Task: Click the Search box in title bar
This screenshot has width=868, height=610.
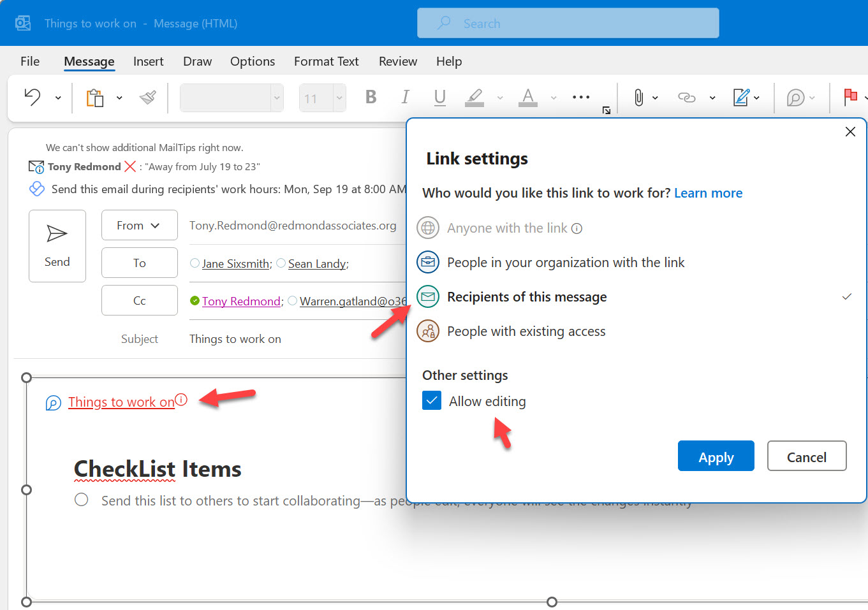Action: [x=568, y=23]
